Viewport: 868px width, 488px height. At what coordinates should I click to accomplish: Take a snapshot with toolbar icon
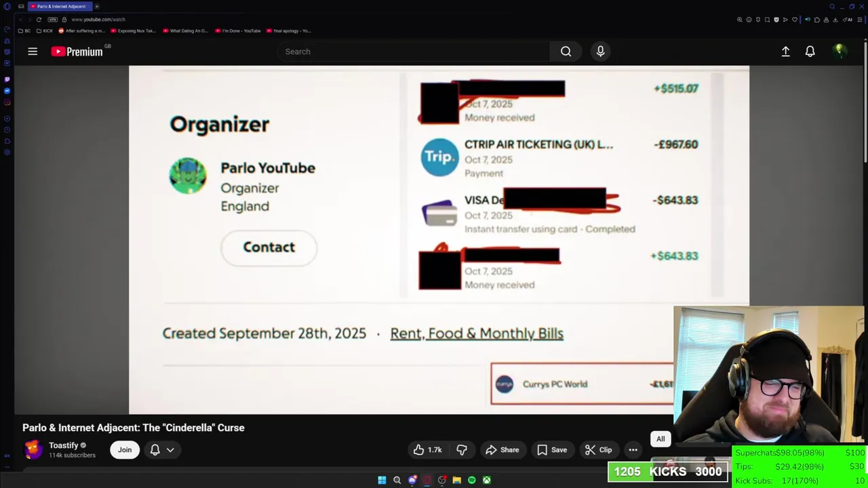coord(767,20)
